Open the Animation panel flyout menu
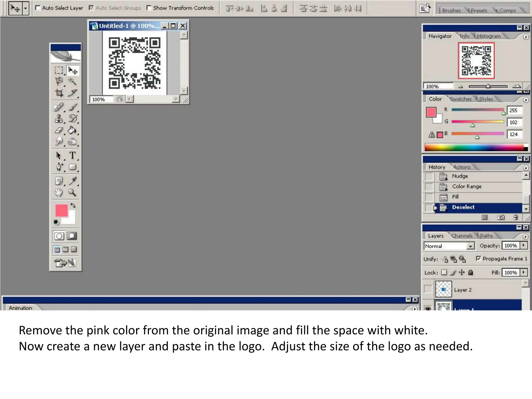 tap(414, 309)
